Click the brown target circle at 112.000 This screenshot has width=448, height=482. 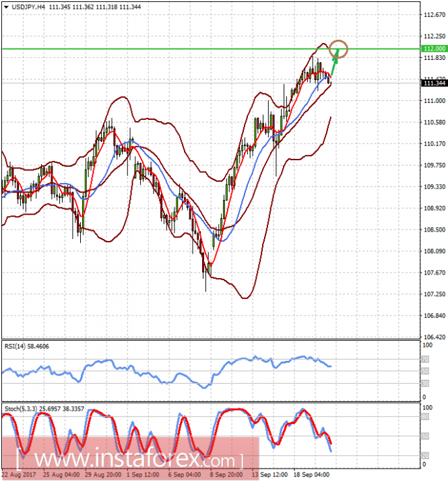(338, 49)
